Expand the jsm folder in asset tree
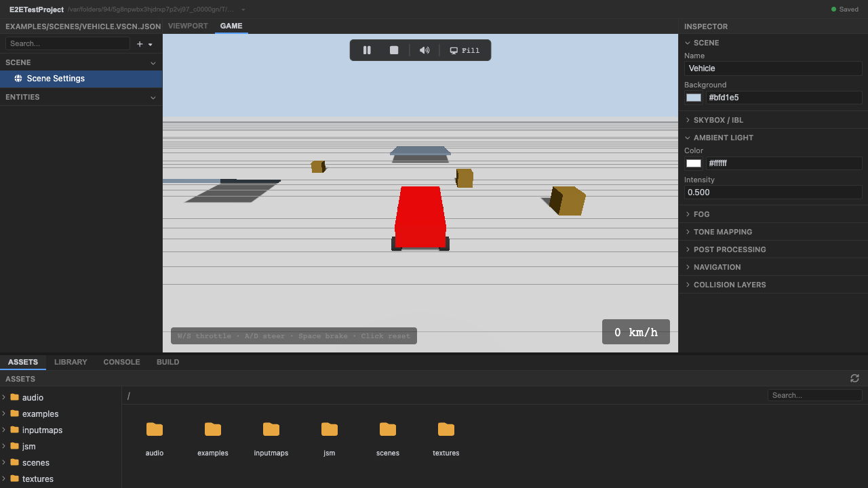Viewport: 868px width, 488px height. coord(4,446)
